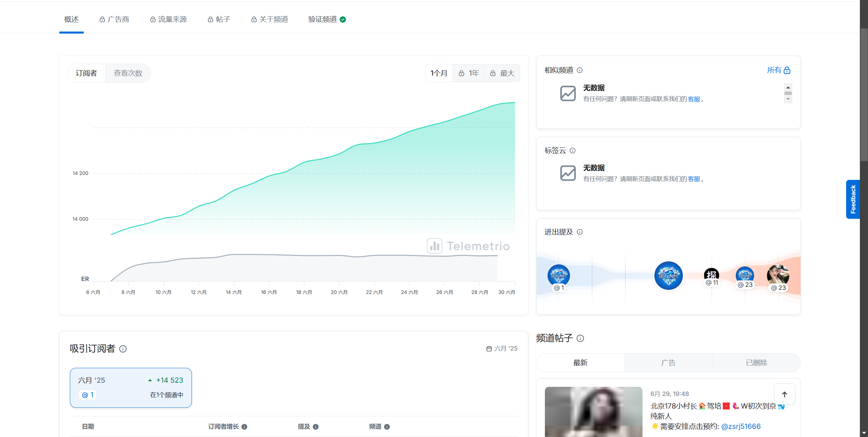Viewport: 868px width, 437px height.
Task: Click the no-data chart icon in 相似频道
Action: [568, 93]
